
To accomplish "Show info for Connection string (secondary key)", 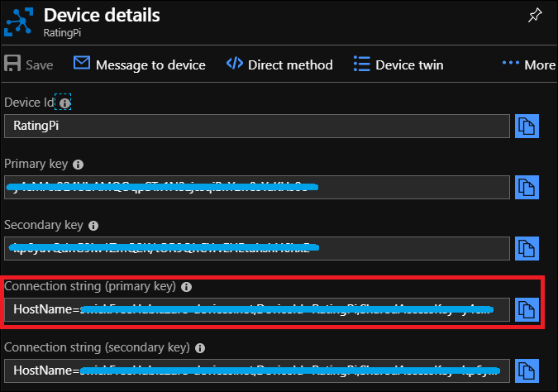I will pos(202,347).
